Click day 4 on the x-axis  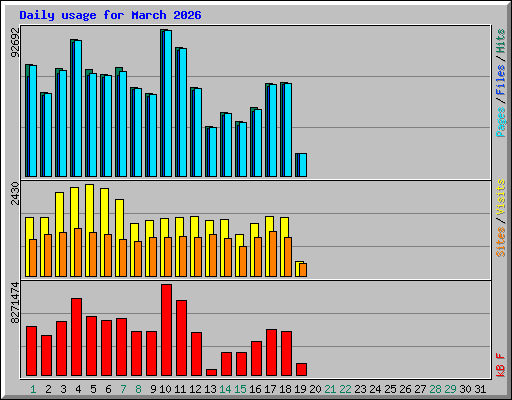(x=78, y=389)
